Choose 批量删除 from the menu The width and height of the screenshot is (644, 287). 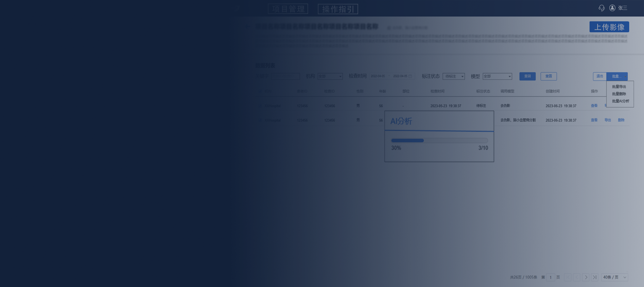tap(619, 94)
